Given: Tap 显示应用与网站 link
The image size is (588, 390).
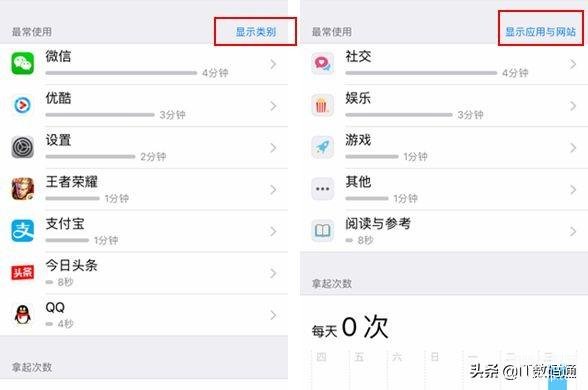Looking at the screenshot, I should (x=540, y=32).
